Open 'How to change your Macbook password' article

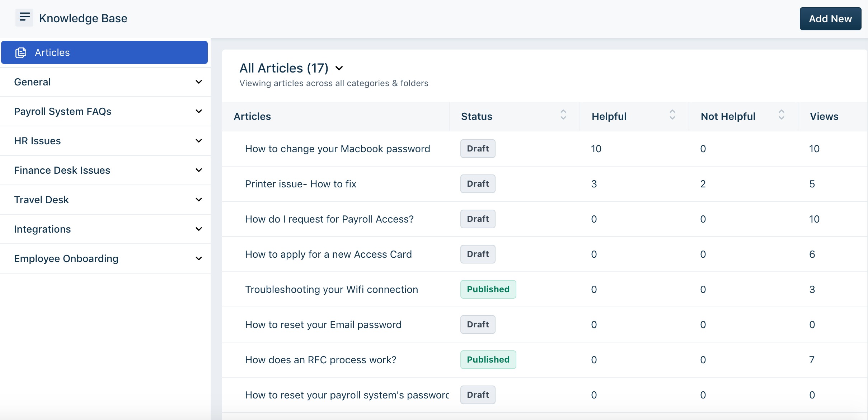[x=337, y=149]
